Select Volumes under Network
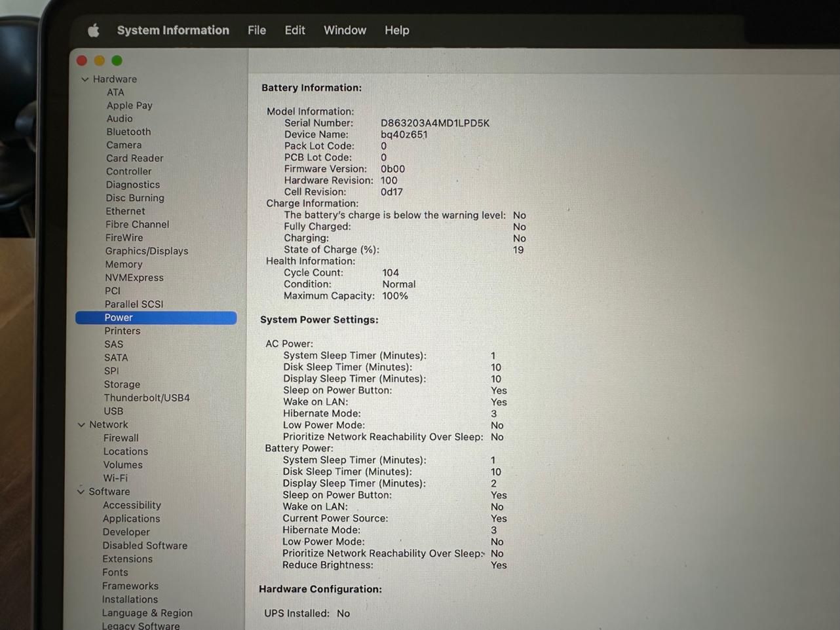 tap(123, 465)
